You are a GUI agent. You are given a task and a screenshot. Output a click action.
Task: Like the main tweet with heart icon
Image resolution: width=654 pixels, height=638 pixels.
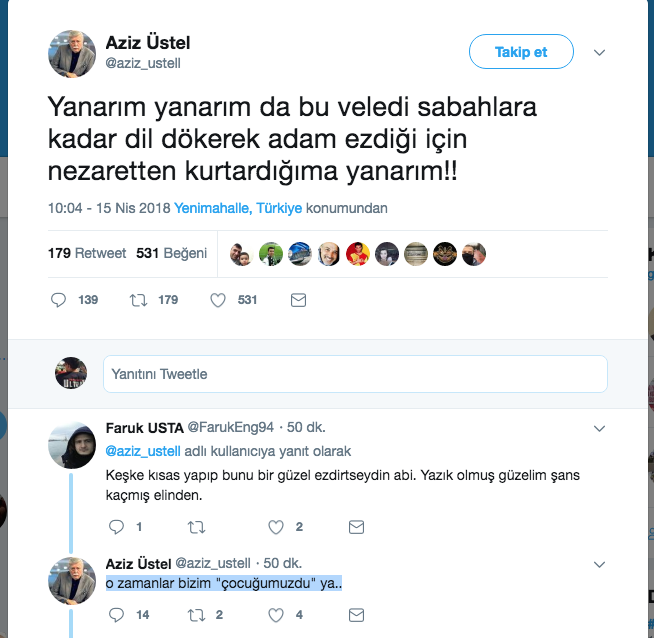tap(218, 299)
